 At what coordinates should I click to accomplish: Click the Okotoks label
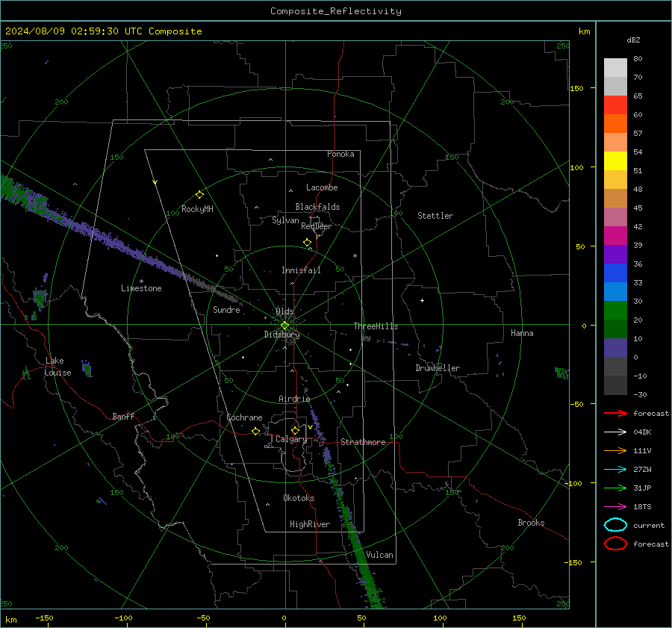[x=299, y=498]
